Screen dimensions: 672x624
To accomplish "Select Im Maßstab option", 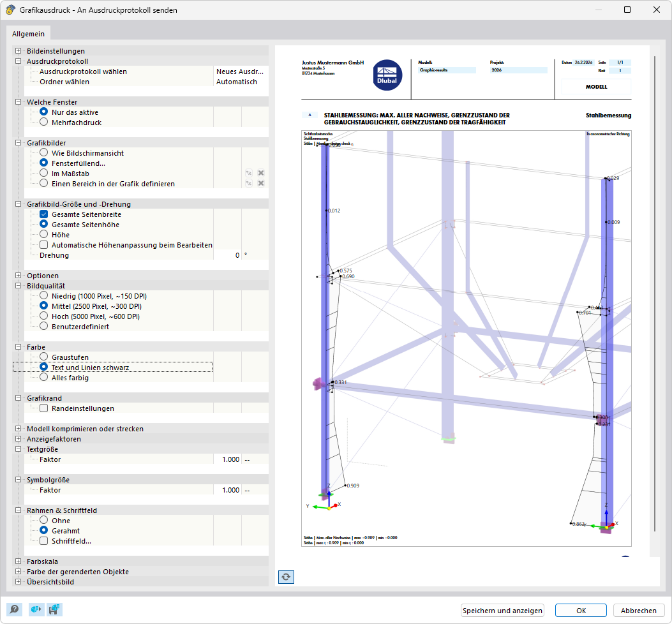I will pyautogui.click(x=43, y=173).
